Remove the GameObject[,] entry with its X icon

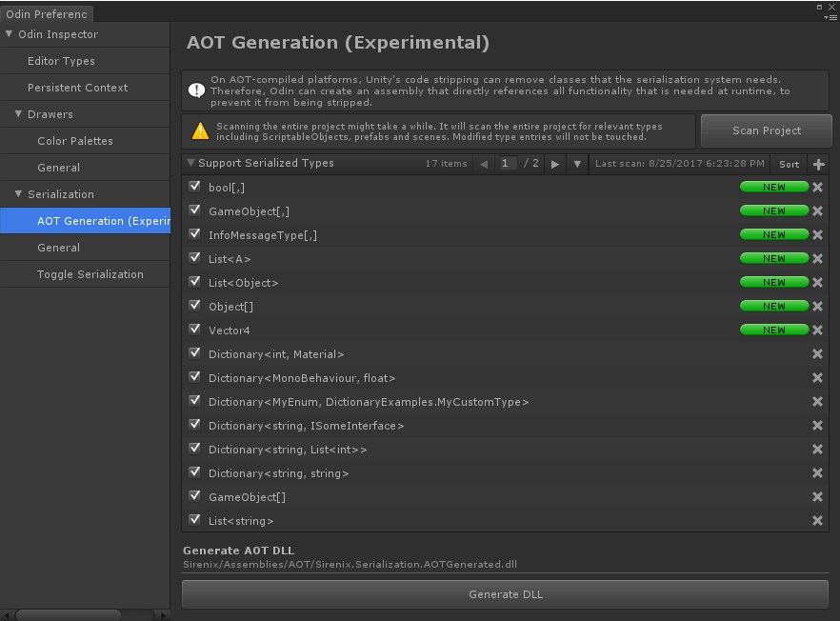817,210
